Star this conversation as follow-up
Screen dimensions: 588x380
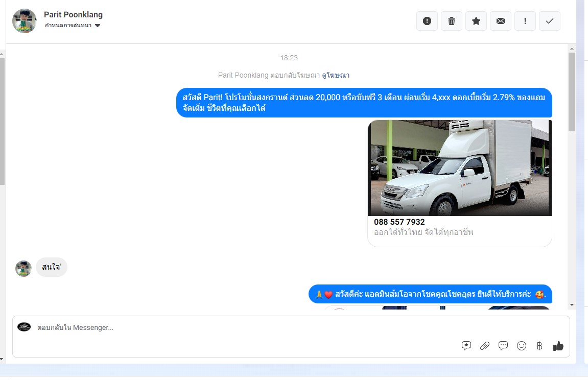pos(476,21)
